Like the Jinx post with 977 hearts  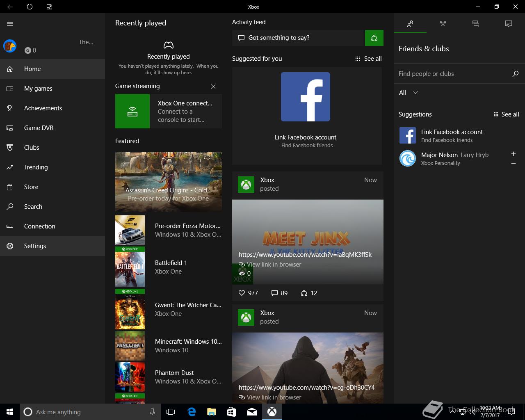pyautogui.click(x=248, y=293)
